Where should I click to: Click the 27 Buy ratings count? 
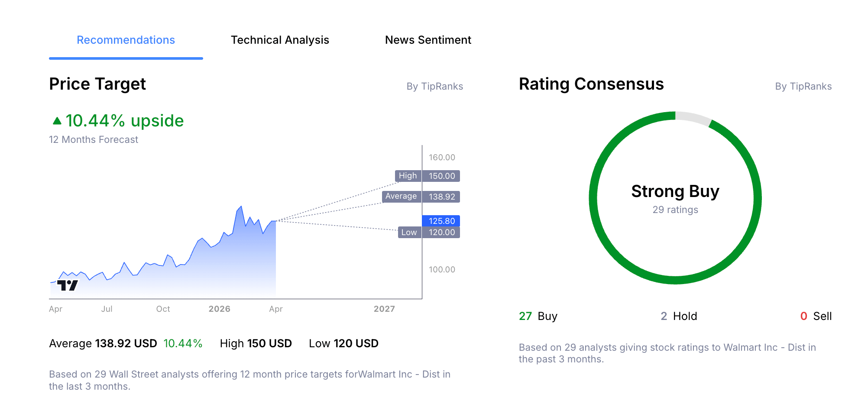click(538, 316)
